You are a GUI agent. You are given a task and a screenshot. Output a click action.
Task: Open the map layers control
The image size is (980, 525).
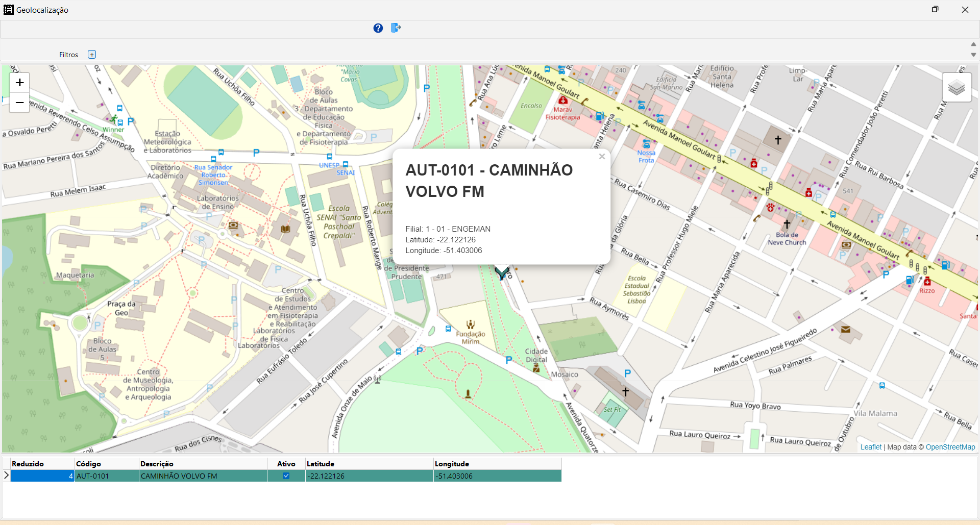(x=956, y=88)
